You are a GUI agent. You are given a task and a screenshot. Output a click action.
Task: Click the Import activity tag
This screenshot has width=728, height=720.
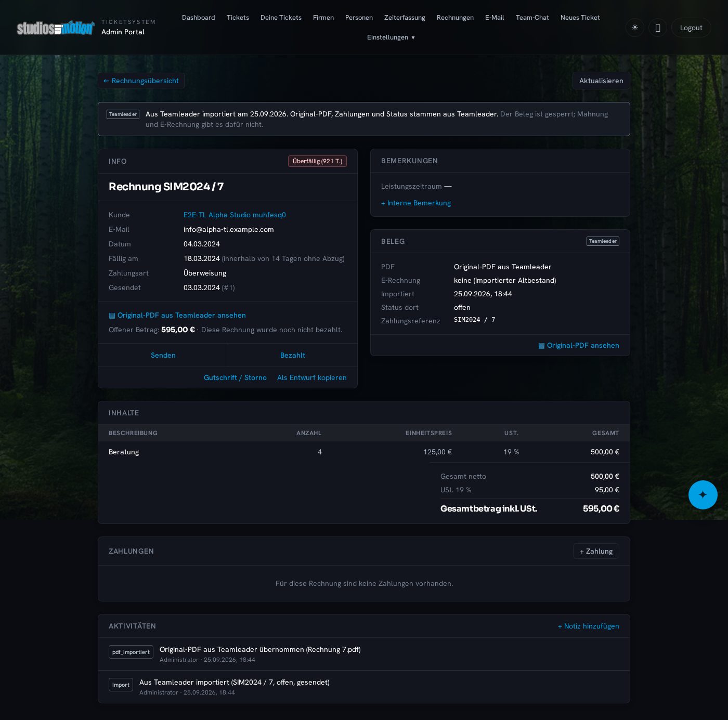coord(121,685)
